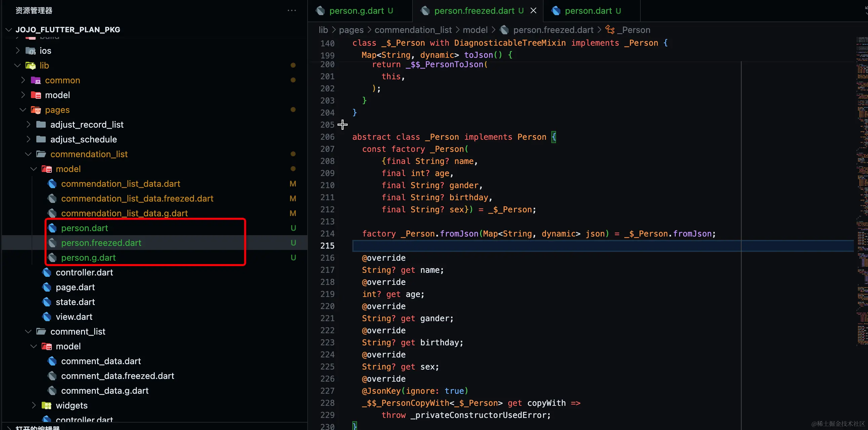Click the model breadcrumb segment

[x=475, y=30]
